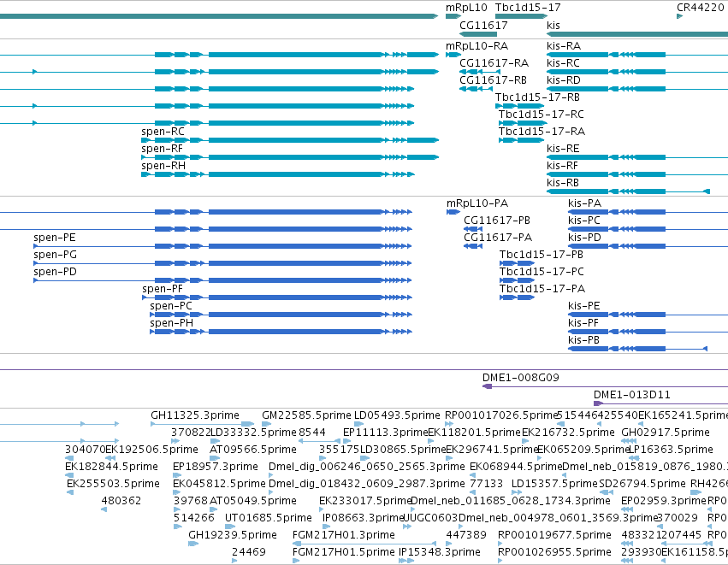This screenshot has width=728, height=565.
Task: Select EST FGM217H01.5prime
Action: coord(344,553)
